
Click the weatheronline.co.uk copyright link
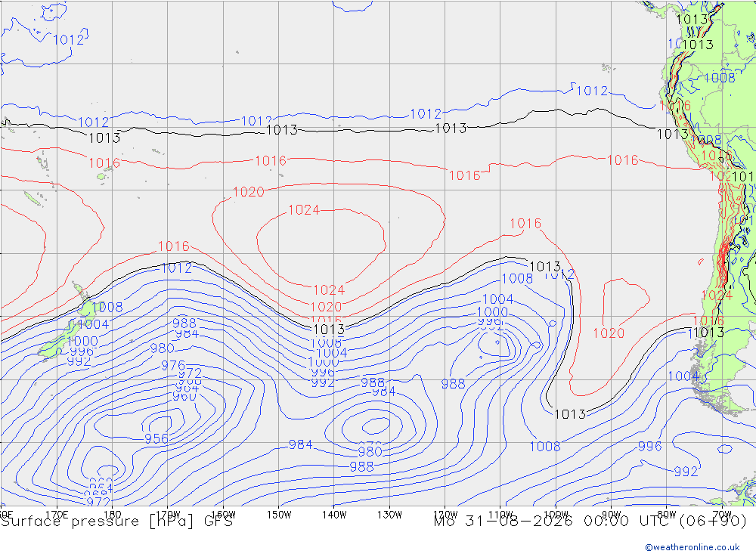692,546
